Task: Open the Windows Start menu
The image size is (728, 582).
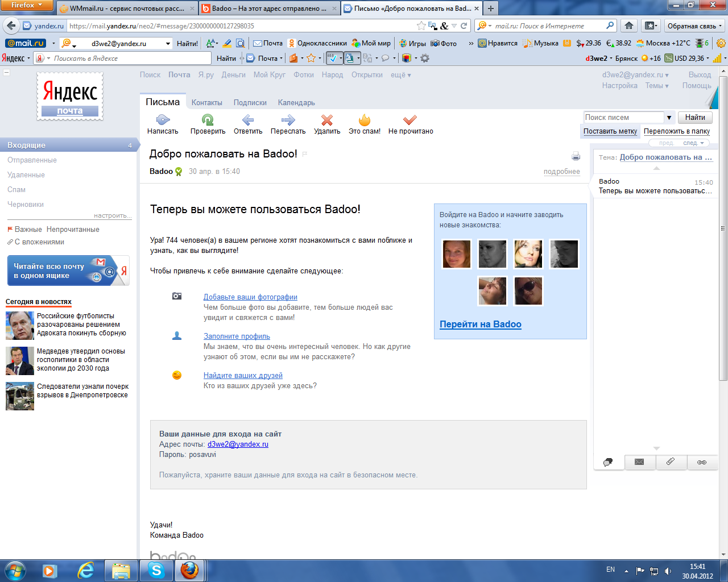Action: pyautogui.click(x=15, y=570)
